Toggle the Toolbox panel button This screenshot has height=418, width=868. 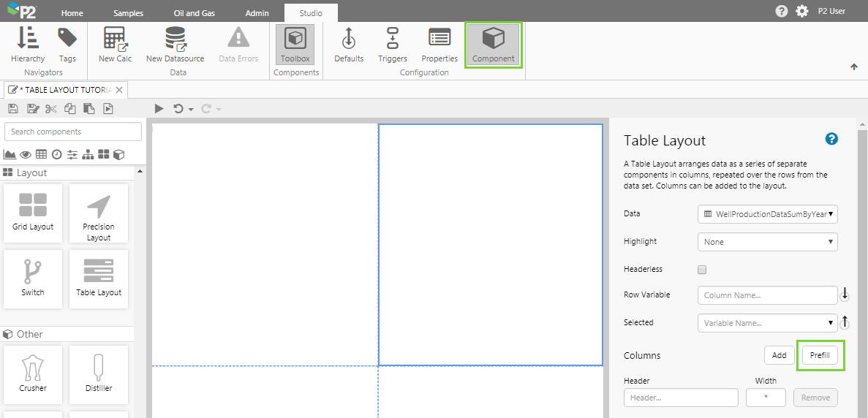pos(295,45)
